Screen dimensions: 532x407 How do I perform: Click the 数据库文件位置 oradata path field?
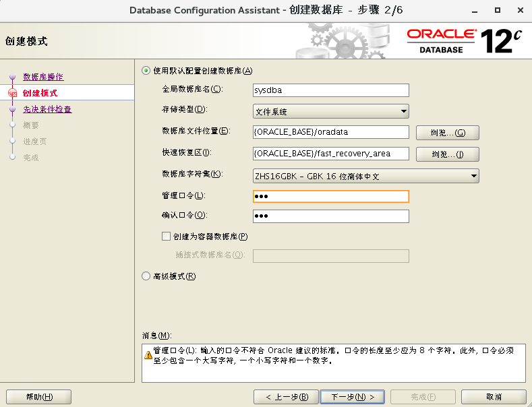[331, 132]
